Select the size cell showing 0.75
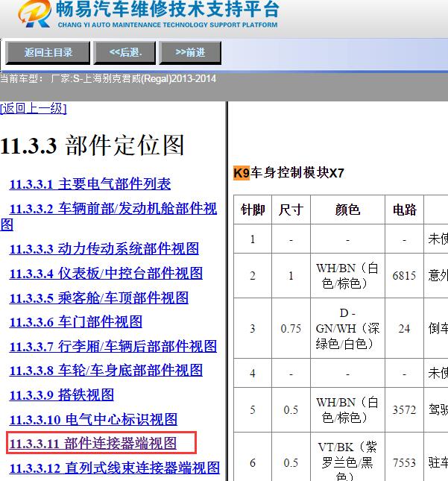Screen dimensions: 448x481 tap(291, 328)
